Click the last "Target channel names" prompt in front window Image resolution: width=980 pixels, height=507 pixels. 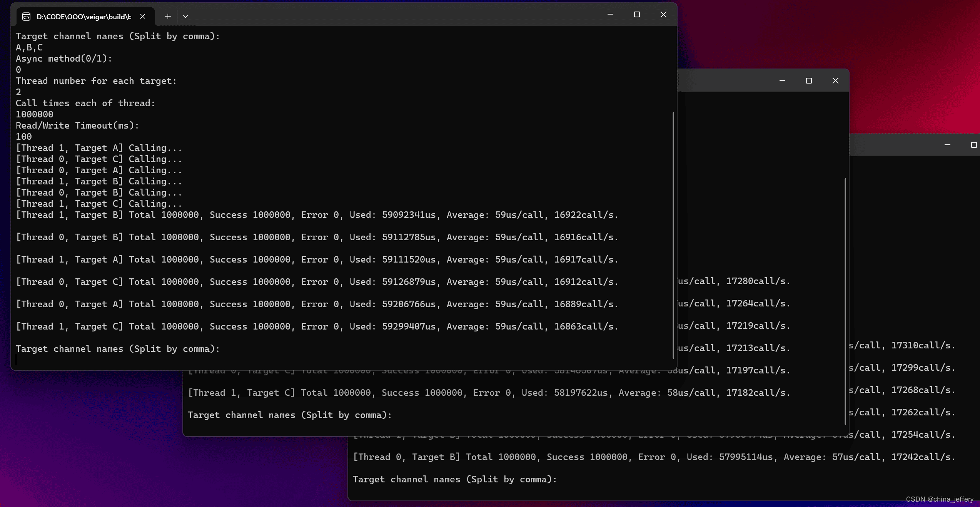(118, 349)
